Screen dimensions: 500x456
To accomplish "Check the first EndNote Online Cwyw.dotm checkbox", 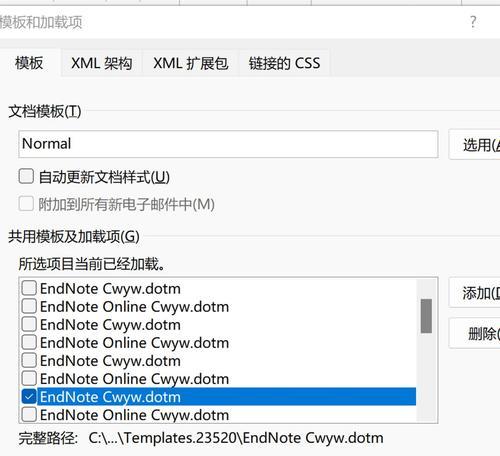I will (x=29, y=306).
